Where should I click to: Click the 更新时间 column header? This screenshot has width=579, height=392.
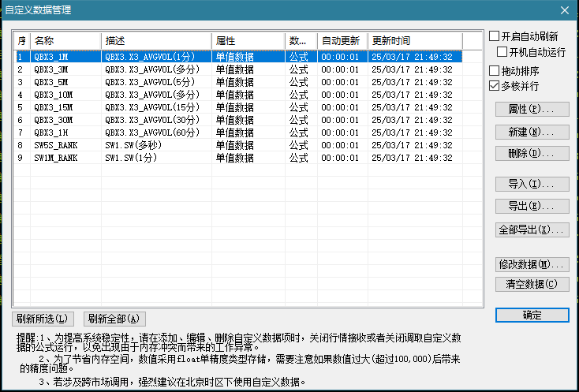414,40
